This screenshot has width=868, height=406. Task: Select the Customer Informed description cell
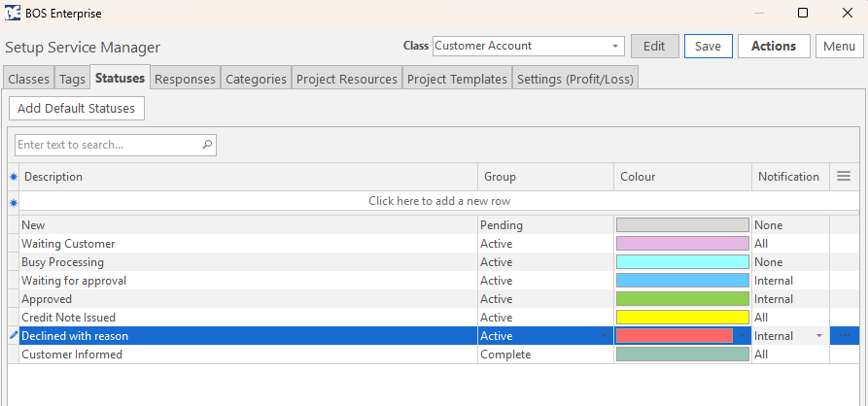pyautogui.click(x=249, y=354)
